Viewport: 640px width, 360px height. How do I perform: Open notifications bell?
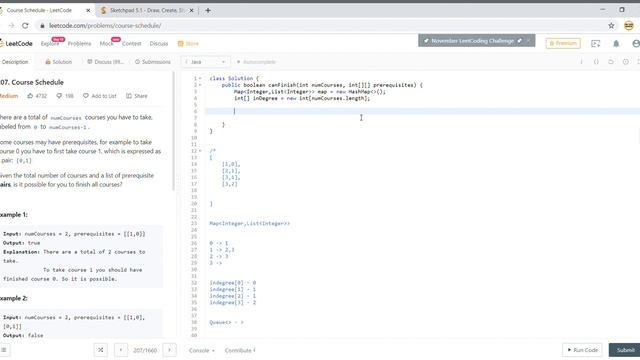coord(616,44)
